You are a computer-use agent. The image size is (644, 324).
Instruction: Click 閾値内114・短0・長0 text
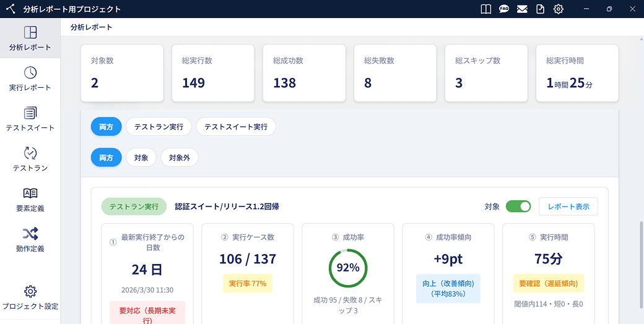point(548,304)
